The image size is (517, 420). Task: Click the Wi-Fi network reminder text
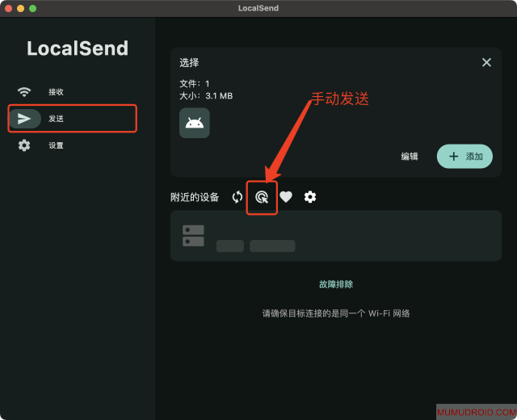click(x=336, y=313)
